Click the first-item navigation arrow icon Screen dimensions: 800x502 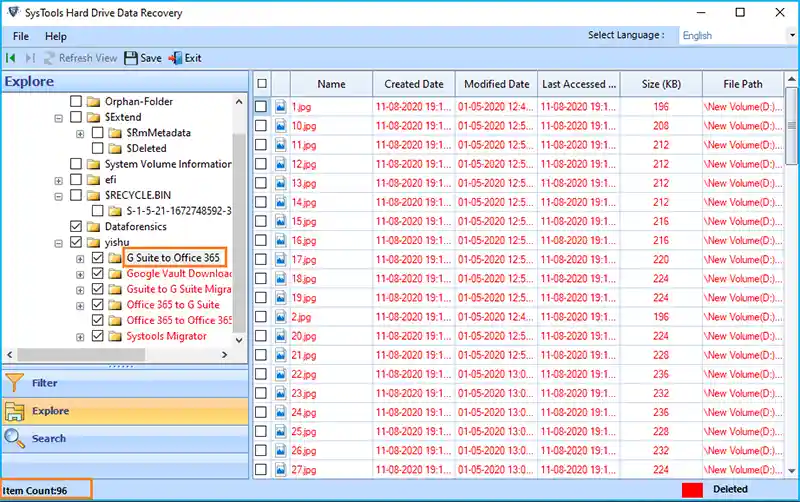click(12, 58)
